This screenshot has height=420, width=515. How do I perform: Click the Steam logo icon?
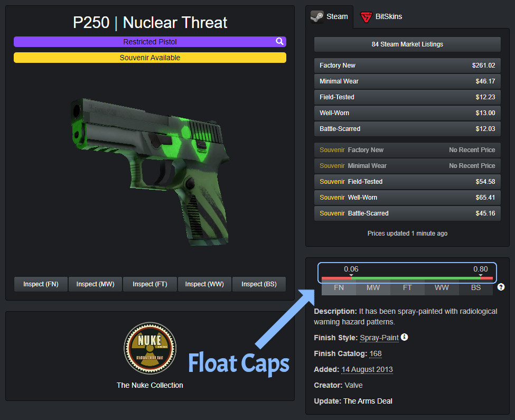click(317, 17)
